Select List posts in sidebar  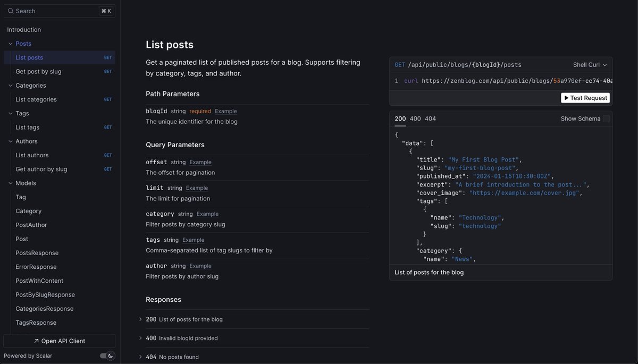(x=59, y=57)
